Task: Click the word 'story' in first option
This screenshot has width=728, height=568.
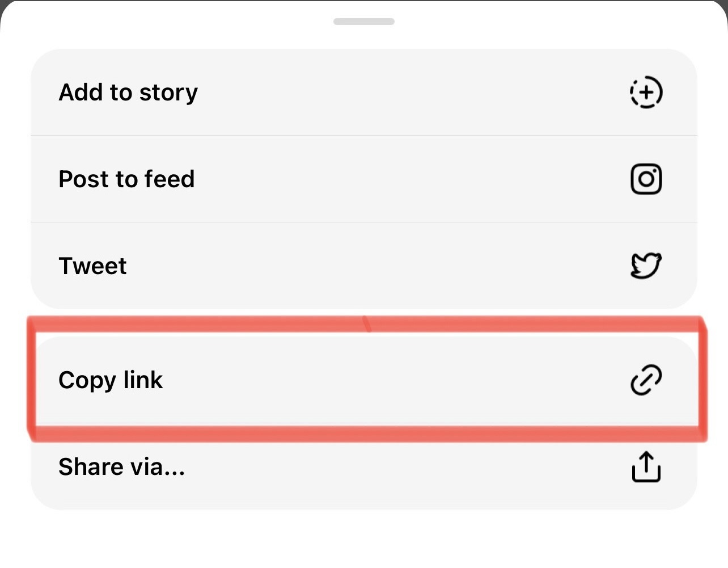Action: [x=168, y=93]
